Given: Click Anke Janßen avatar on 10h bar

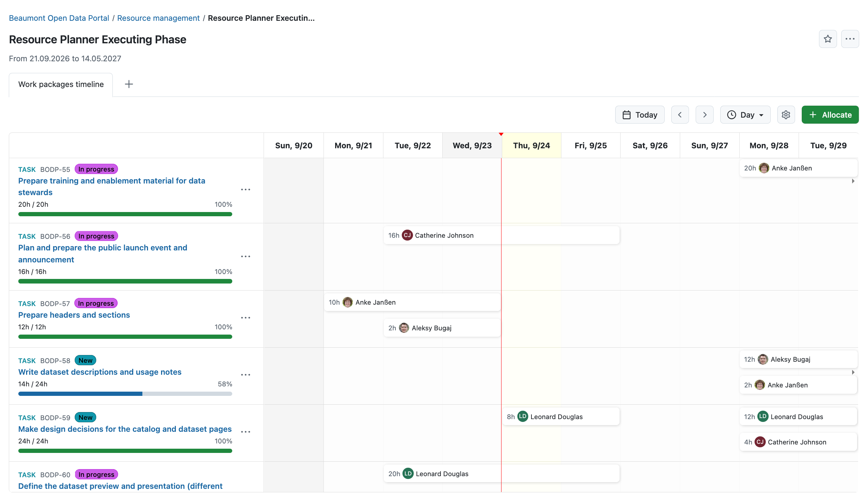Looking at the screenshot, I should 347,302.
